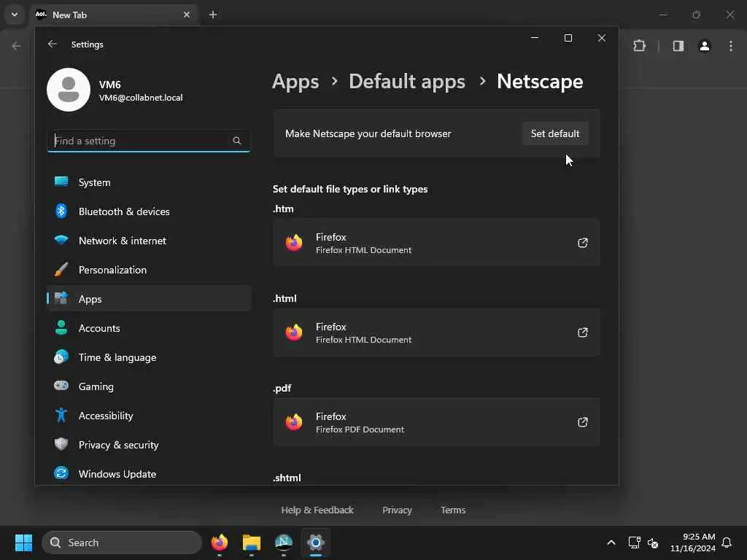Change the .html default Firefox entry
This screenshot has height=560, width=747.
click(436, 332)
